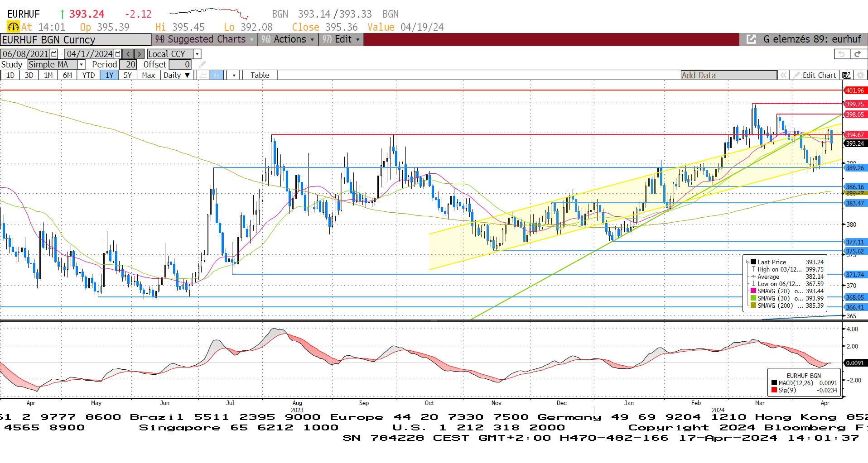868x463 pixels.
Task: Open the annotations toolbar icon
Action: point(846,75)
